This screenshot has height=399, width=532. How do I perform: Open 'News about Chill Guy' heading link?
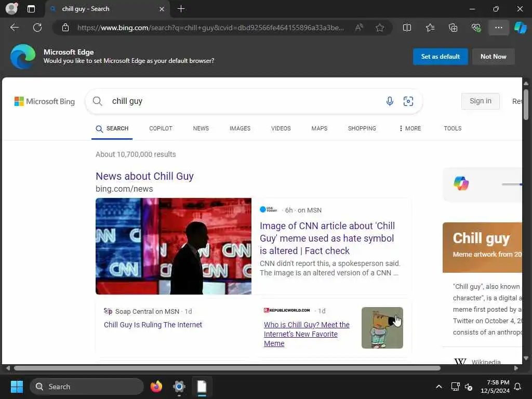click(x=144, y=176)
